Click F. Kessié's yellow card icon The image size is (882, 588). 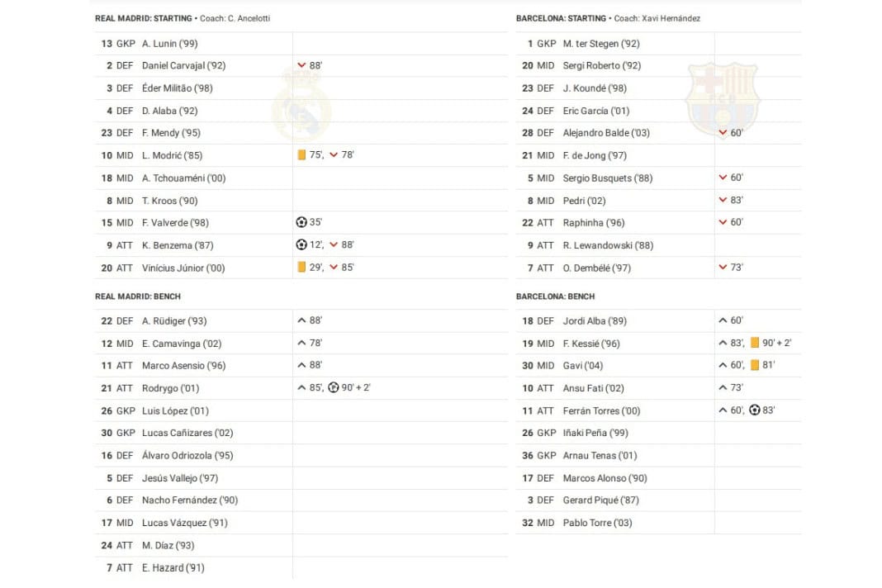755,343
